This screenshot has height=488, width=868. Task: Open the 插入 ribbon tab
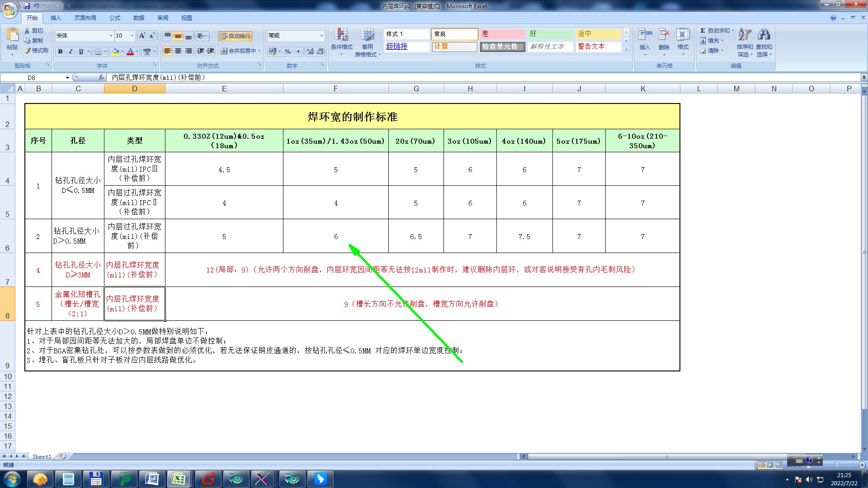click(56, 18)
